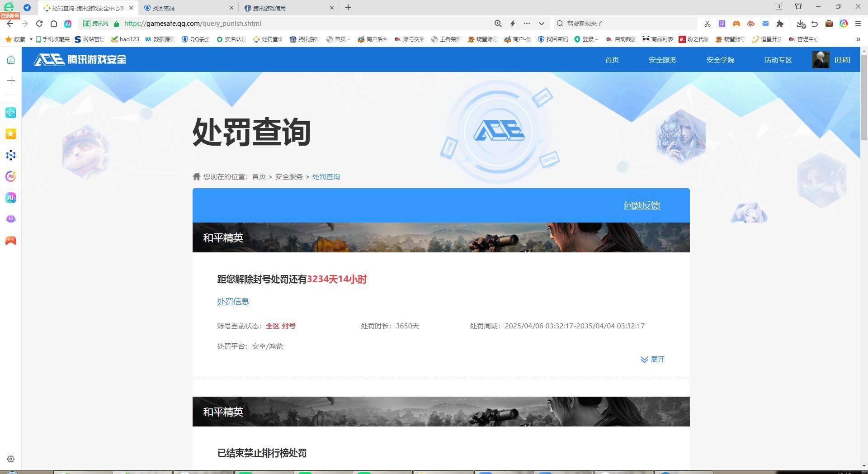Open the downloads icon
The width and height of the screenshot is (868, 474).
coord(801,24)
